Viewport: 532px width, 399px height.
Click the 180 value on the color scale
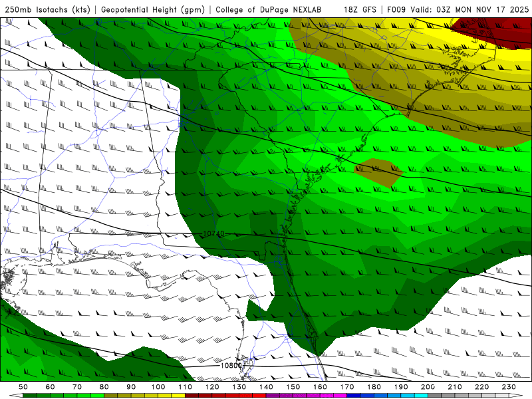(x=374, y=387)
